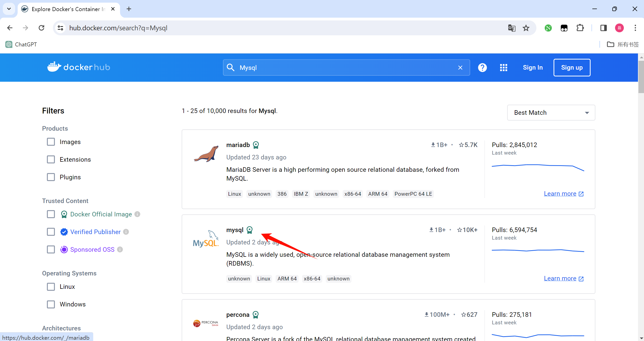
Task: Open the ChatGPT bookmark bar item
Action: [x=21, y=44]
